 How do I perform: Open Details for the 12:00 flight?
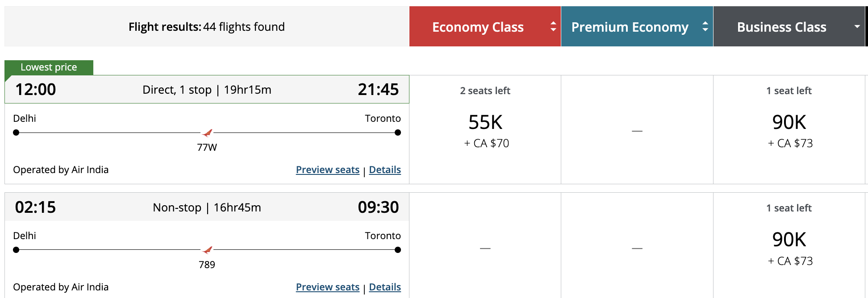(x=385, y=170)
